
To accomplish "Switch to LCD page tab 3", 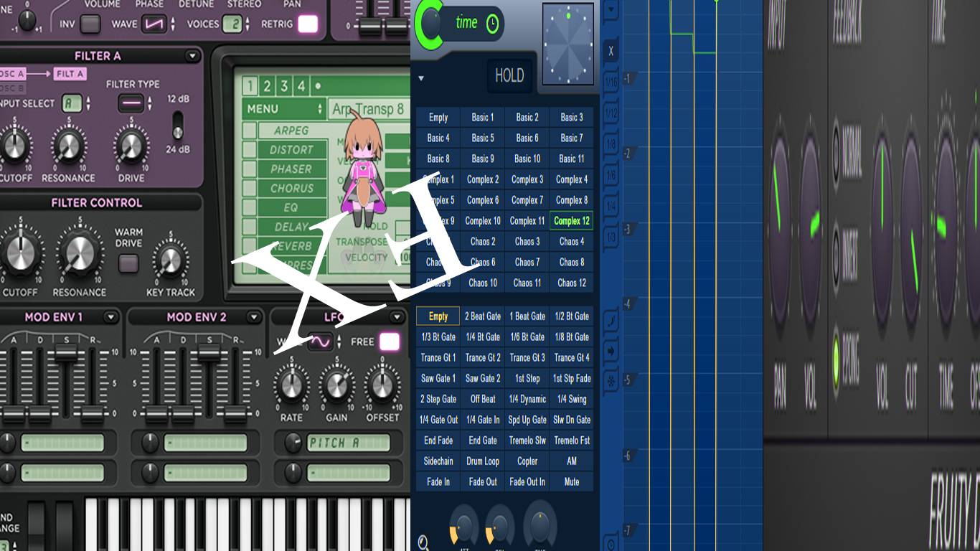I will [284, 87].
